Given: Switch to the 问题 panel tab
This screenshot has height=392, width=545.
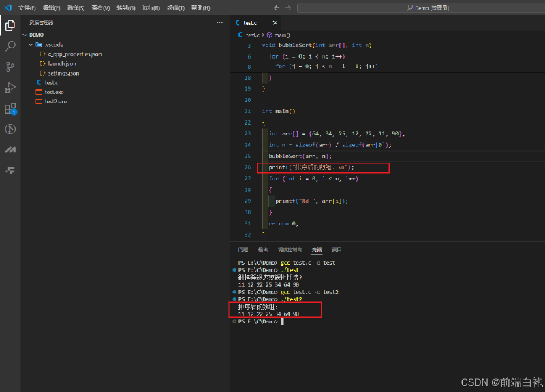Looking at the screenshot, I should [x=243, y=250].
